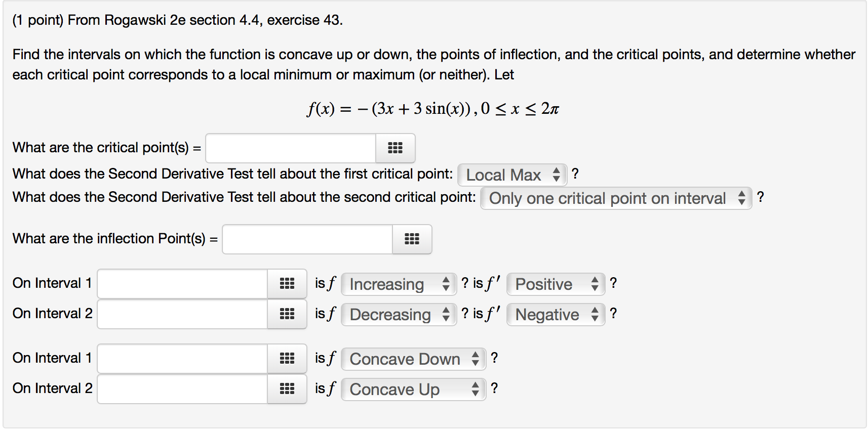Click the stepper arrows on the Local Max selector
This screenshot has height=433, width=868.
pos(556,175)
